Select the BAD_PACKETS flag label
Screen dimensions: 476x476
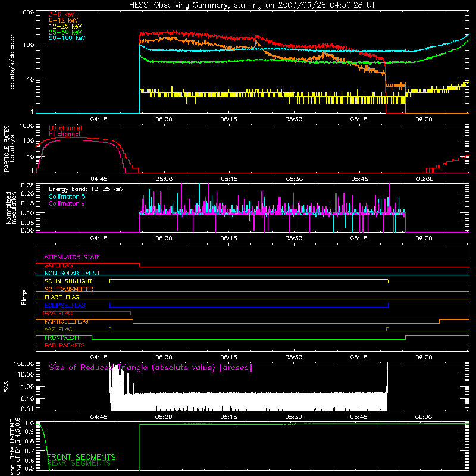click(x=65, y=346)
